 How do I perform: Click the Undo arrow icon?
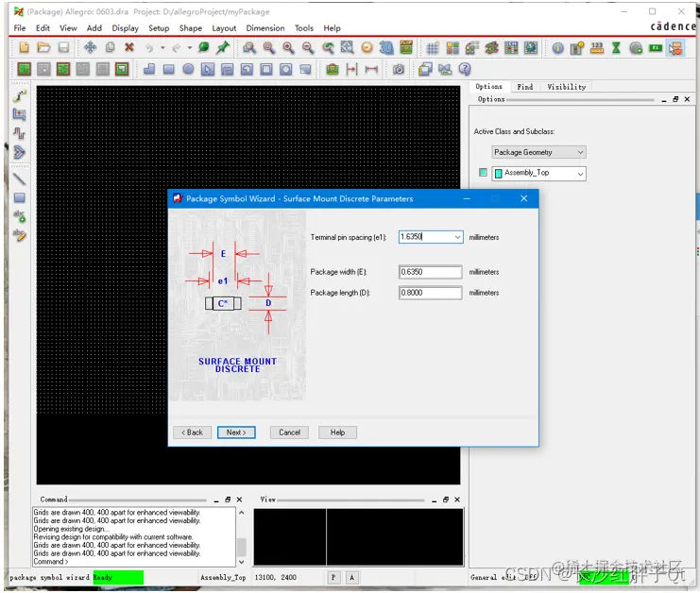[x=149, y=48]
